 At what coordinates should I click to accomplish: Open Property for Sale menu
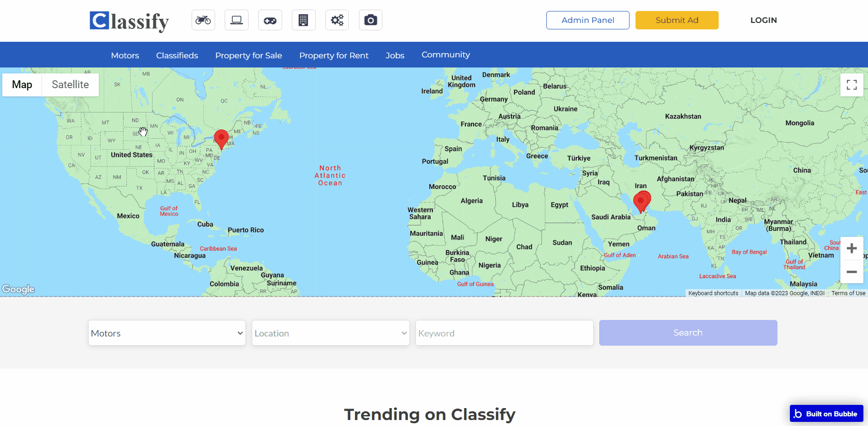249,55
